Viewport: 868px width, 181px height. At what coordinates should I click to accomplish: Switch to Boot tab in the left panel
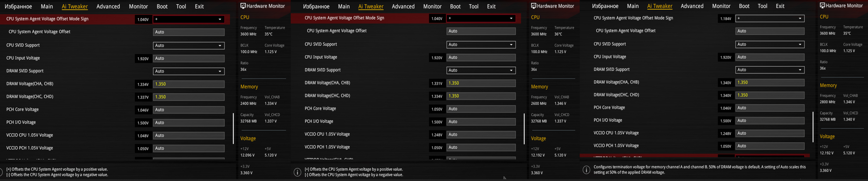tap(162, 6)
